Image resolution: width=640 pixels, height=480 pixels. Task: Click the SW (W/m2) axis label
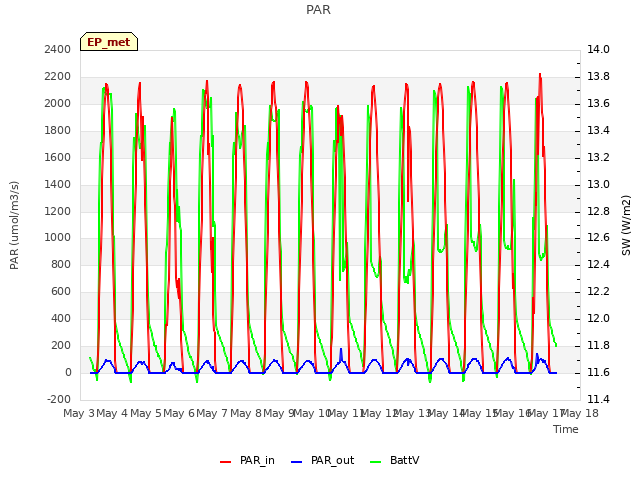click(626, 225)
